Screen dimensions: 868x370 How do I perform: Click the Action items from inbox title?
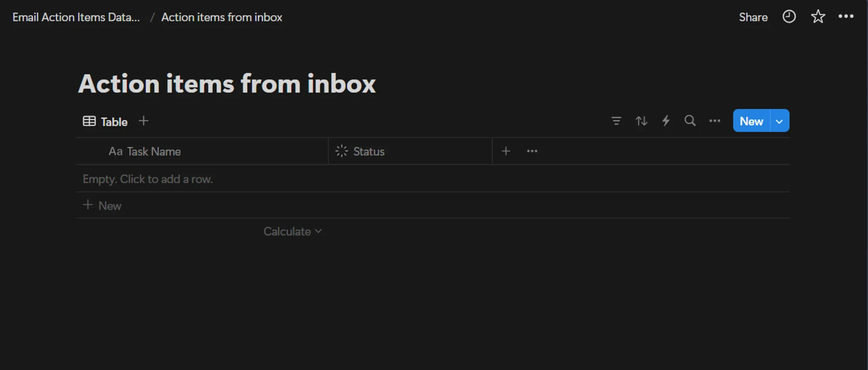pos(227,84)
